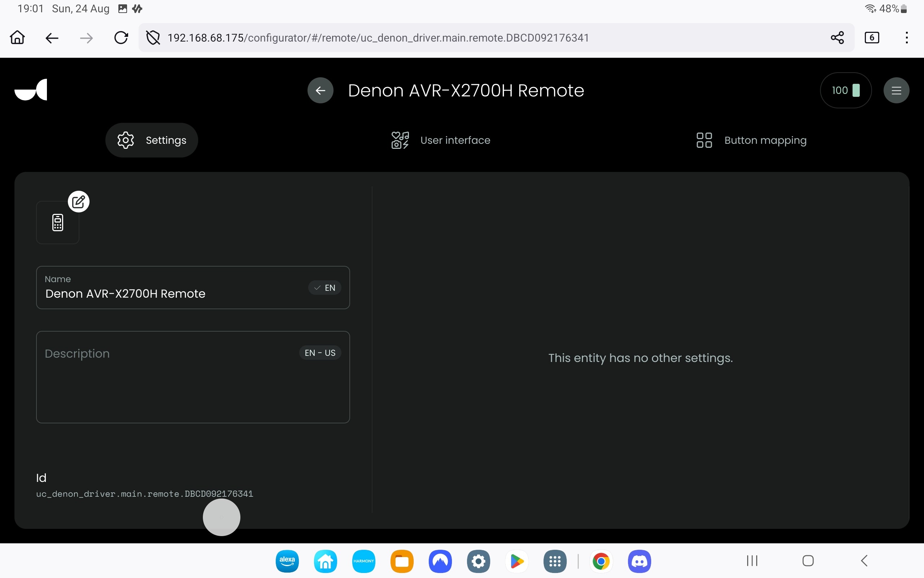Open EN - US language selector for Description
The width and height of the screenshot is (924, 578).
[x=320, y=353]
